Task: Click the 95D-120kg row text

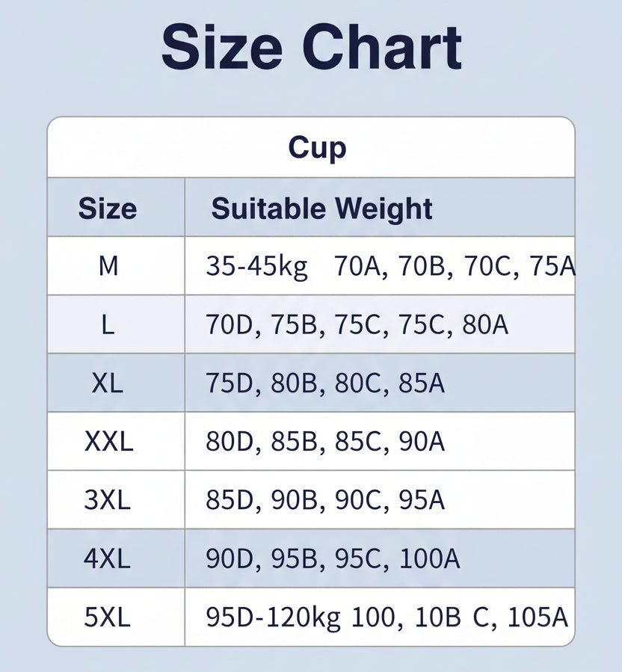Action: (387, 618)
